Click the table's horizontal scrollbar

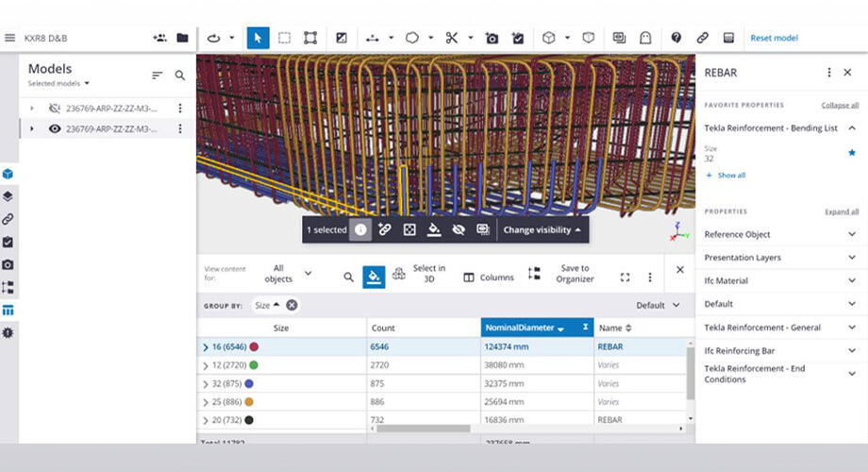tap(424, 429)
